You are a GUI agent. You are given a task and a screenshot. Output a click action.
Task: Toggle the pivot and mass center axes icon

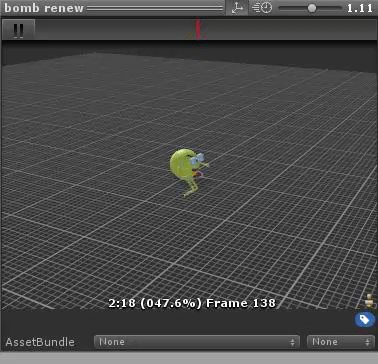click(237, 8)
